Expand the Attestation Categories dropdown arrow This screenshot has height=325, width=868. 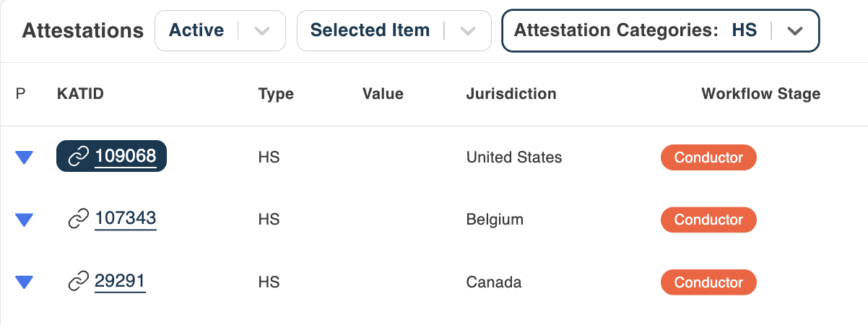[x=795, y=31]
